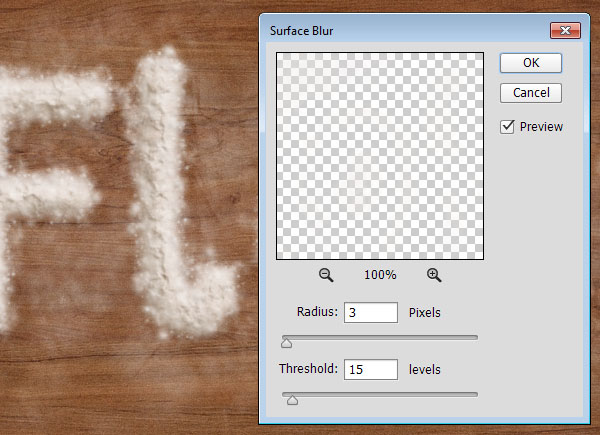The height and width of the screenshot is (435, 600).
Task: Click the Surface Blur title bar
Action: click(400, 29)
